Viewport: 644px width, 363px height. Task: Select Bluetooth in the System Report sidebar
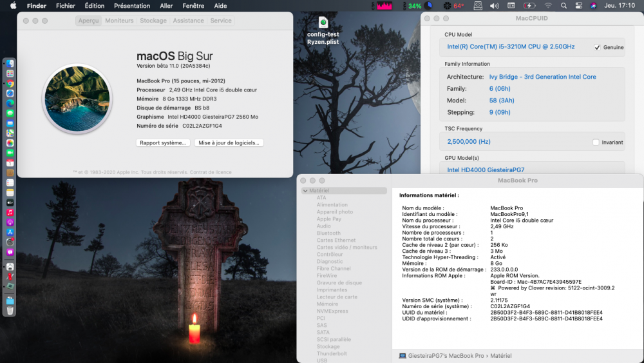pos(328,233)
